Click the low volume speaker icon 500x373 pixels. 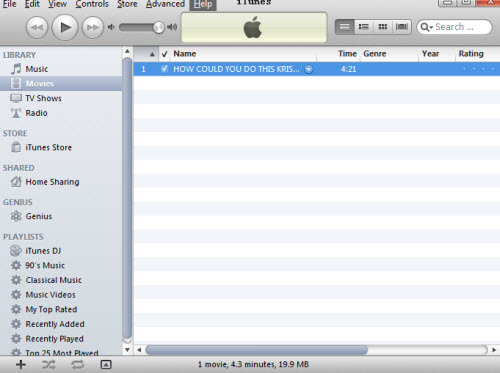(x=111, y=27)
